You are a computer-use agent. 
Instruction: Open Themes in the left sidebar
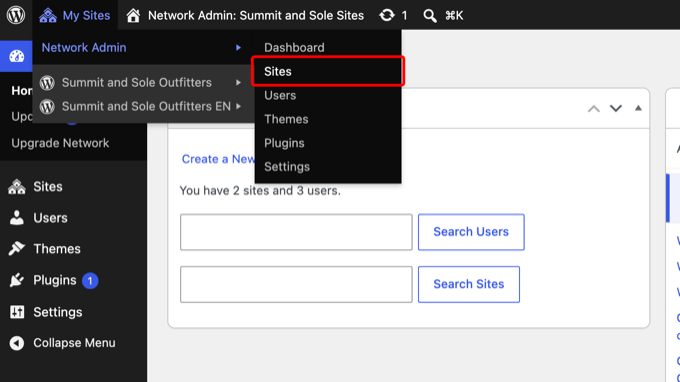(57, 249)
